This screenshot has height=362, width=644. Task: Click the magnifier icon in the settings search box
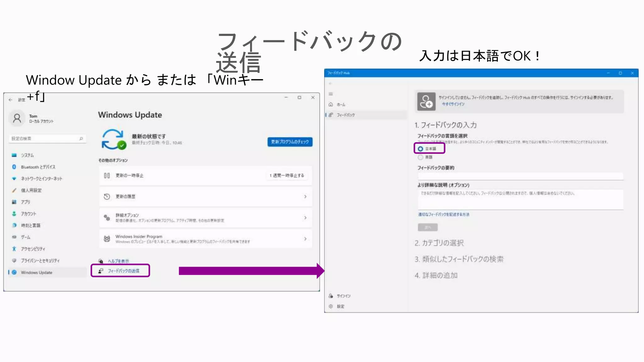(81, 139)
